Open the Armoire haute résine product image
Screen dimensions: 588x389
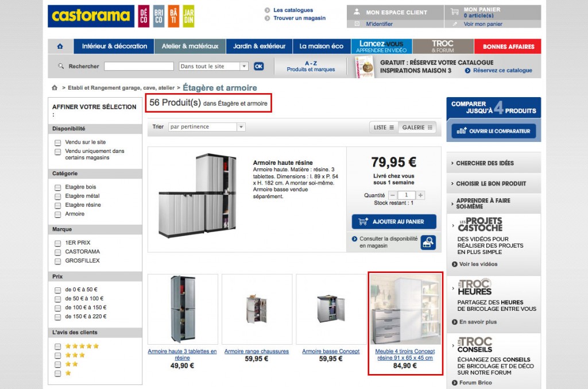199,196
